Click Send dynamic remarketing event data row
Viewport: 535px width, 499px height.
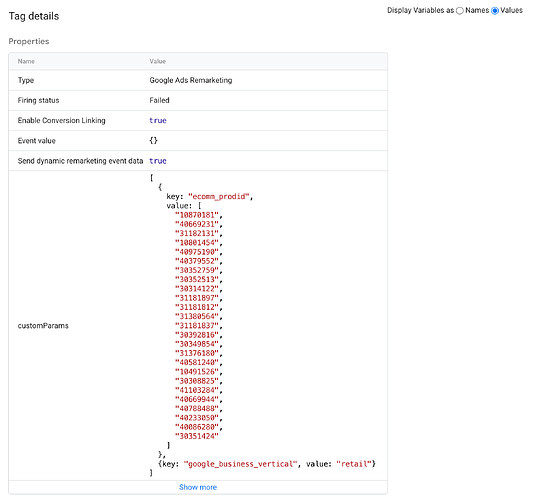(x=198, y=161)
